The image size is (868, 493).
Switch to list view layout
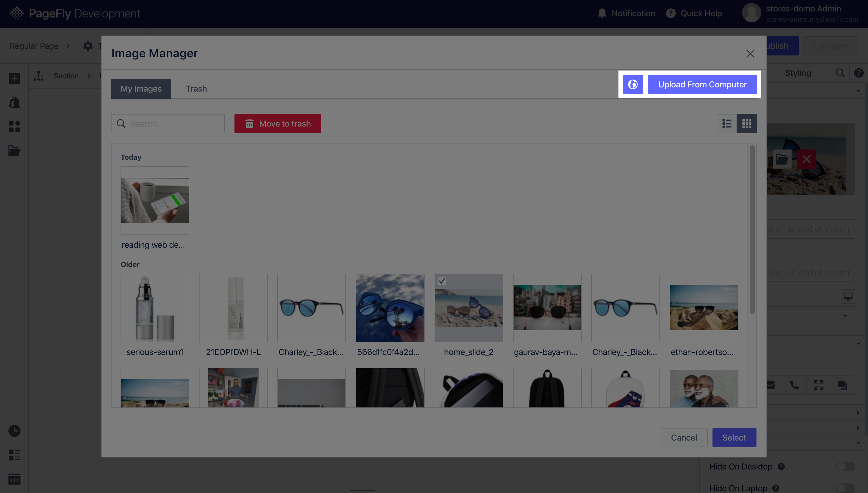tap(727, 124)
